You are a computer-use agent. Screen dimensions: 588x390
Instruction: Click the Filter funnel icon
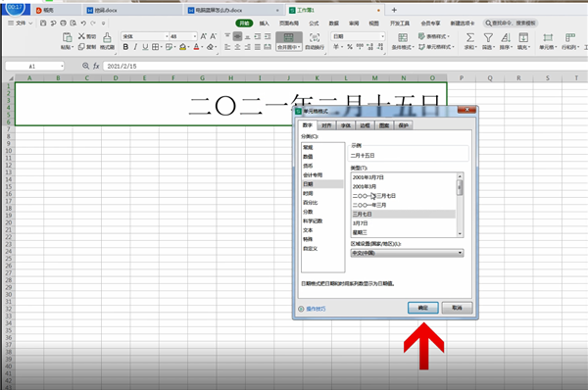click(488, 37)
